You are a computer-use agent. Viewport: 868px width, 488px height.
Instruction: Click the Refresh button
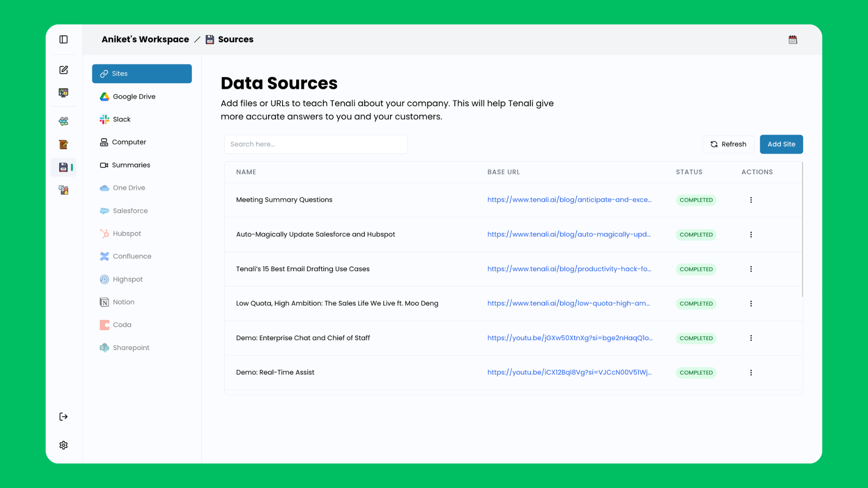(x=728, y=144)
